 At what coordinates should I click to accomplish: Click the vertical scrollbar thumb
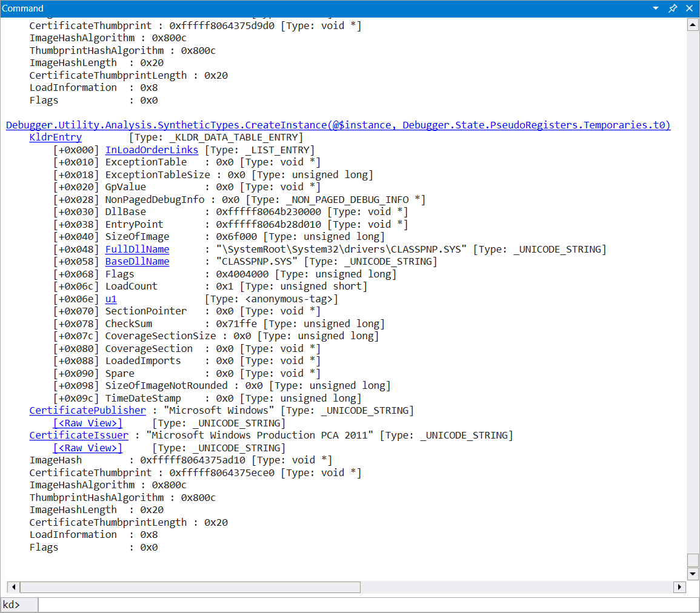693,560
